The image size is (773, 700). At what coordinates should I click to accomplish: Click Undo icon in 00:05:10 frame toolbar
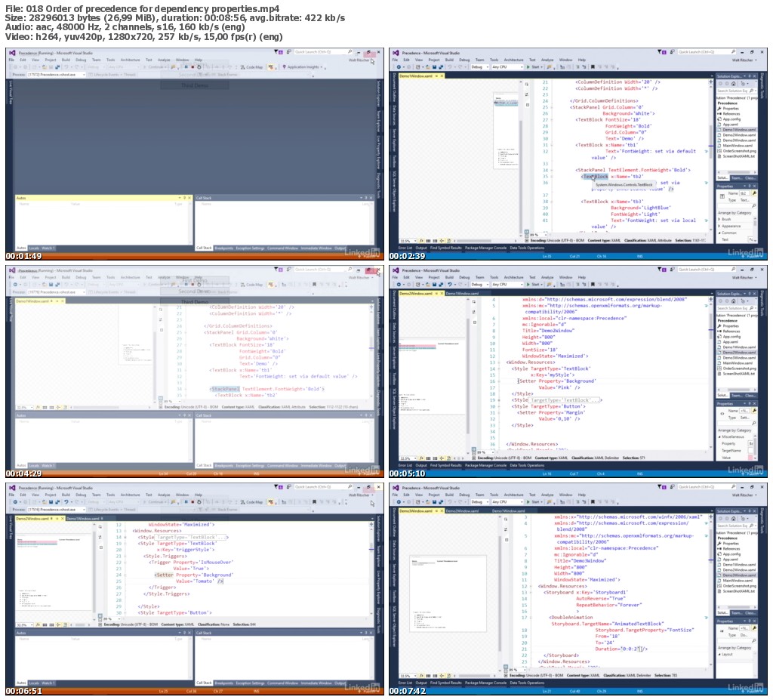tap(449, 285)
